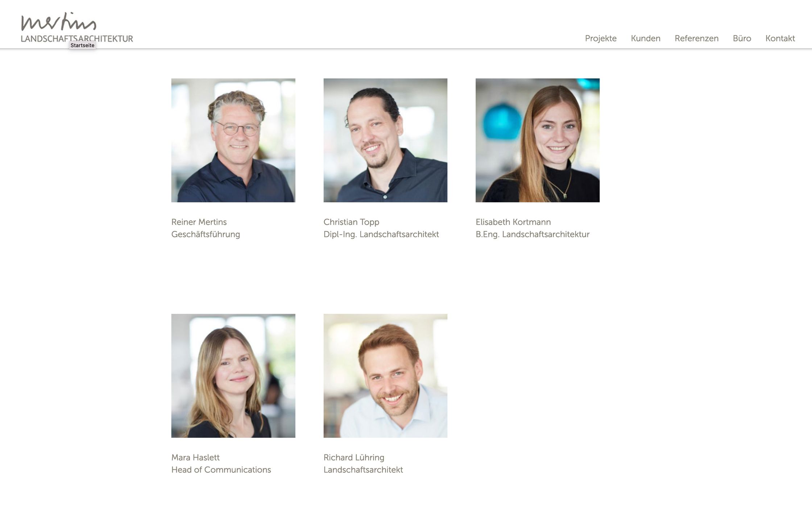Viewport: 812px width, 511px height.
Task: Click Richard Lühring's portrait photo
Action: [x=385, y=376]
